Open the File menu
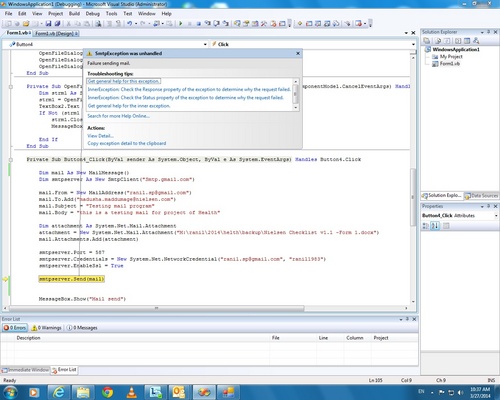This screenshot has width=500, height=400. click(x=8, y=14)
